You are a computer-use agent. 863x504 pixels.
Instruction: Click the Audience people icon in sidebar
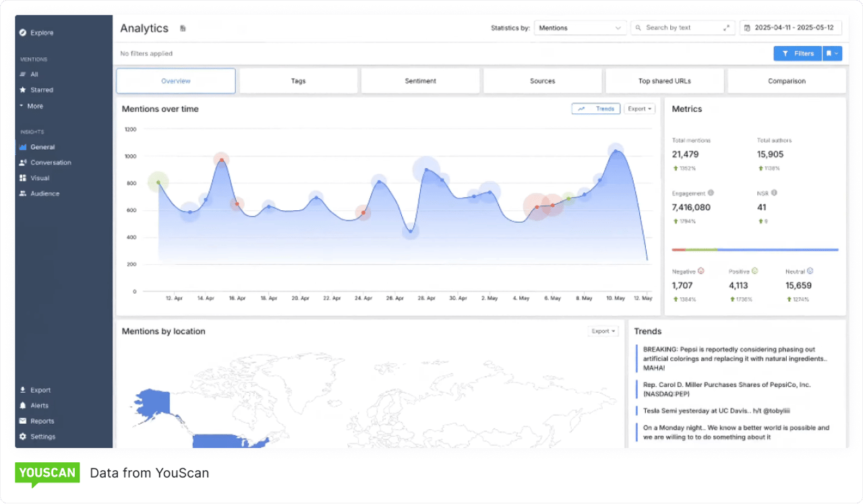pos(23,193)
